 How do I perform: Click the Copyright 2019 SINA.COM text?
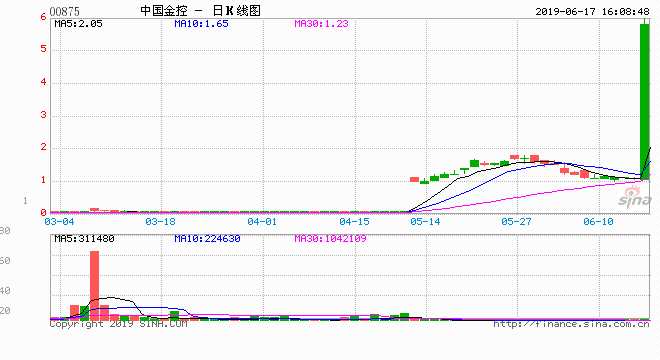coord(118,324)
